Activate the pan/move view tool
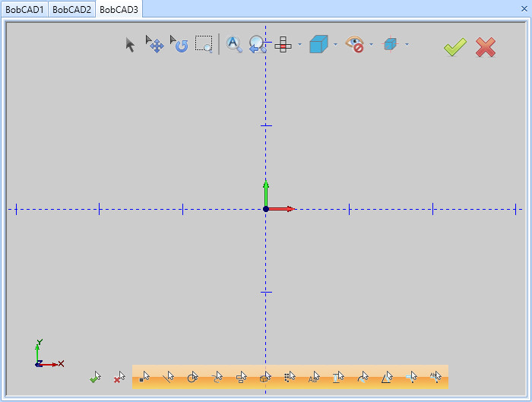The height and width of the screenshot is (402, 532). pos(155,44)
